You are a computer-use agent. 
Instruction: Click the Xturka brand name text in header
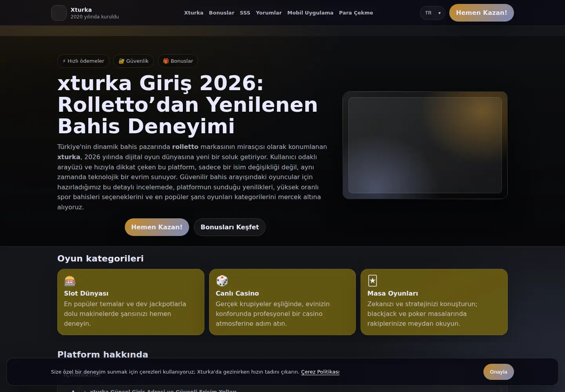click(x=81, y=10)
